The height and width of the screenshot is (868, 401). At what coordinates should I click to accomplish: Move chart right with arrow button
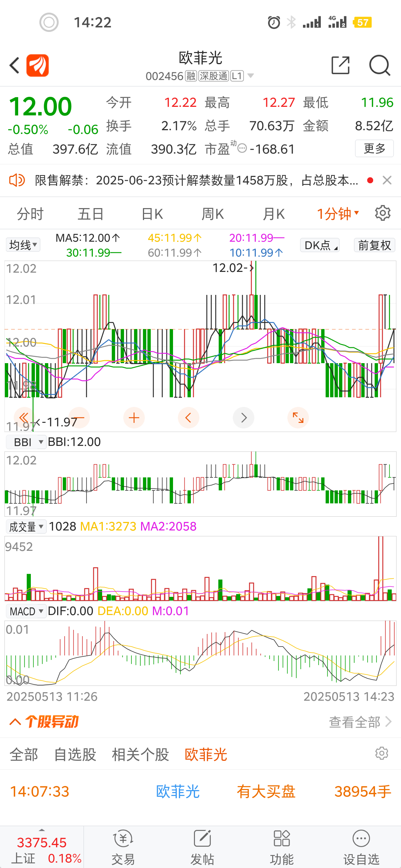pos(244,418)
